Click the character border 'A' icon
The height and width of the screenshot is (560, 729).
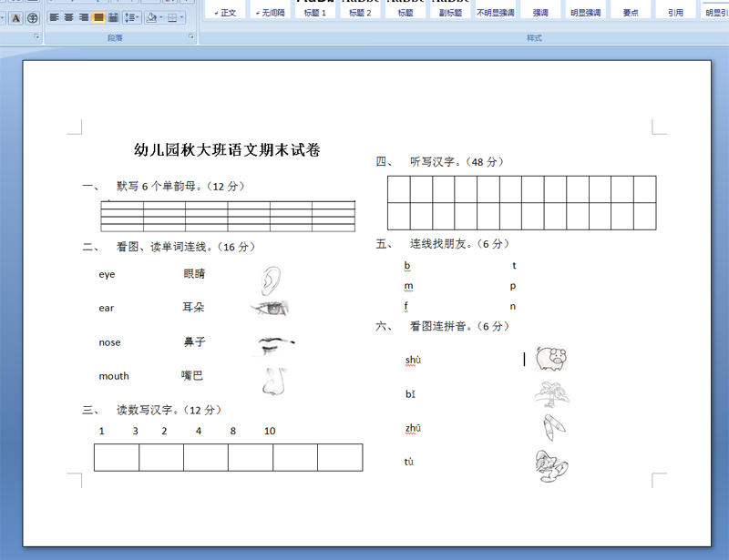click(x=15, y=18)
